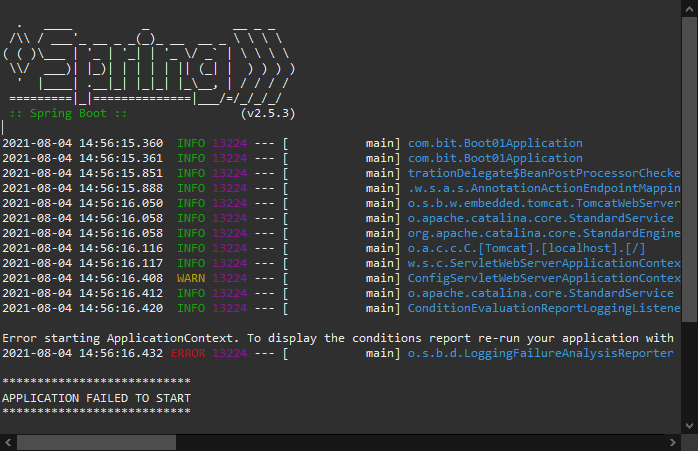Click the red ERROR level label
The height and width of the screenshot is (451, 698).
(188, 353)
